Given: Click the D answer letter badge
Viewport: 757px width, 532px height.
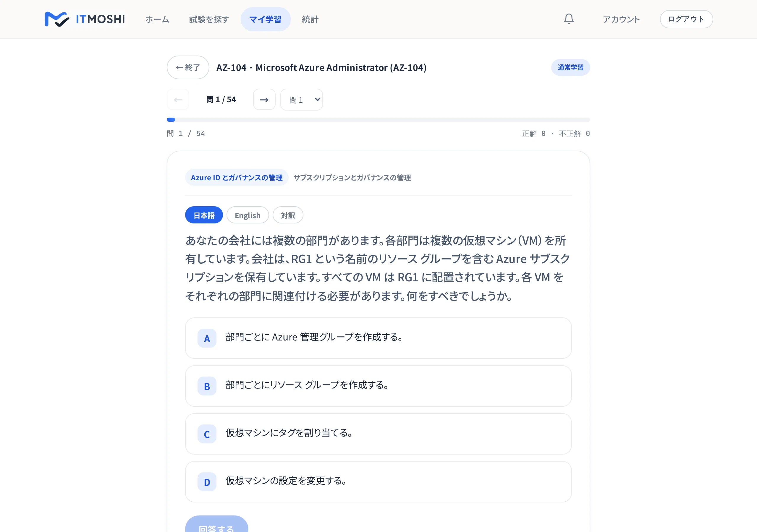Looking at the screenshot, I should [207, 482].
